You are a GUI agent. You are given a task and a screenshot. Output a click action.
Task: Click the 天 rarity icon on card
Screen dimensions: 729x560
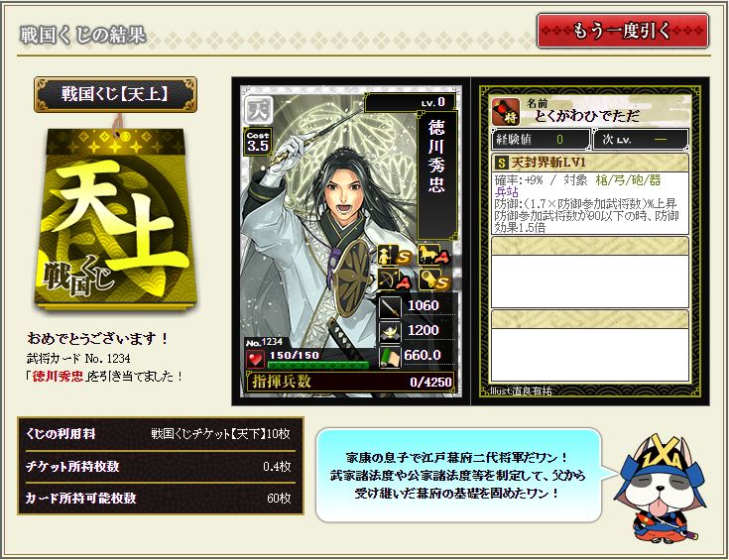259,111
